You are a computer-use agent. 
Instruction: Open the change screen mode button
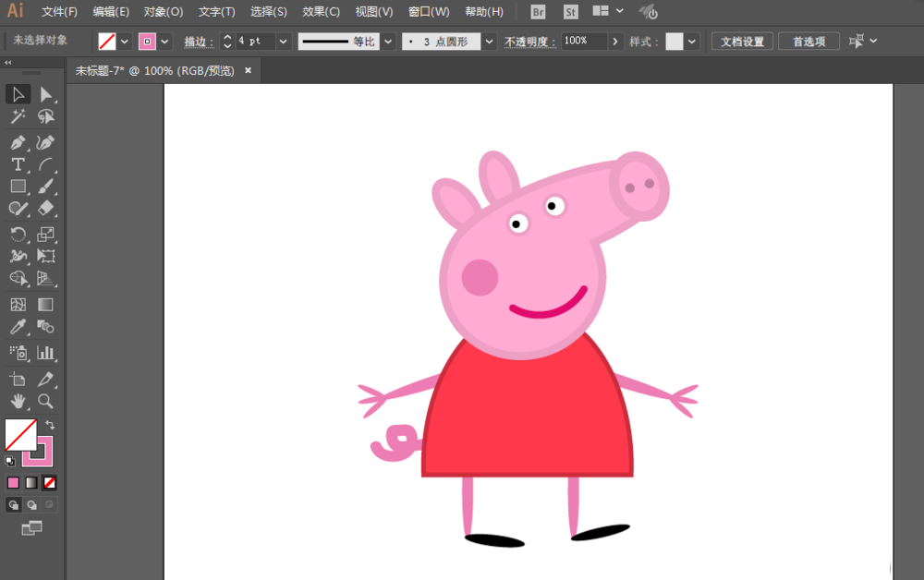(31, 528)
